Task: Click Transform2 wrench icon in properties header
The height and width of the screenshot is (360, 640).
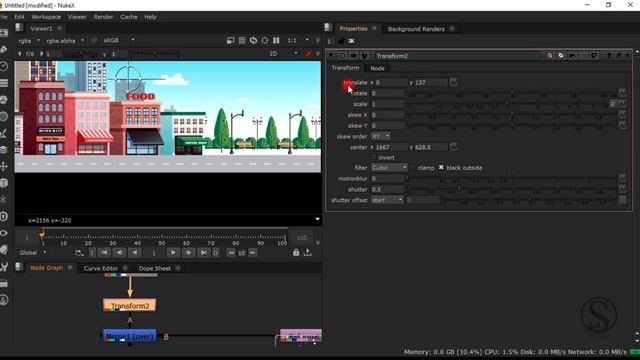Action: 364,56
